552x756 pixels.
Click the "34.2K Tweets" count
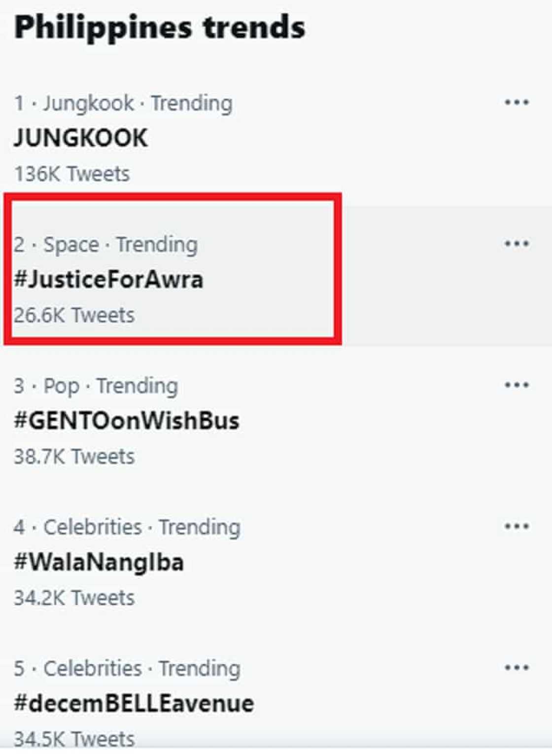click(x=74, y=598)
